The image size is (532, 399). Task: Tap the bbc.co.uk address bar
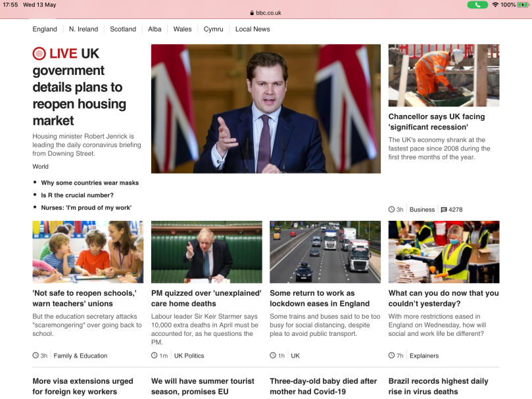(x=266, y=13)
